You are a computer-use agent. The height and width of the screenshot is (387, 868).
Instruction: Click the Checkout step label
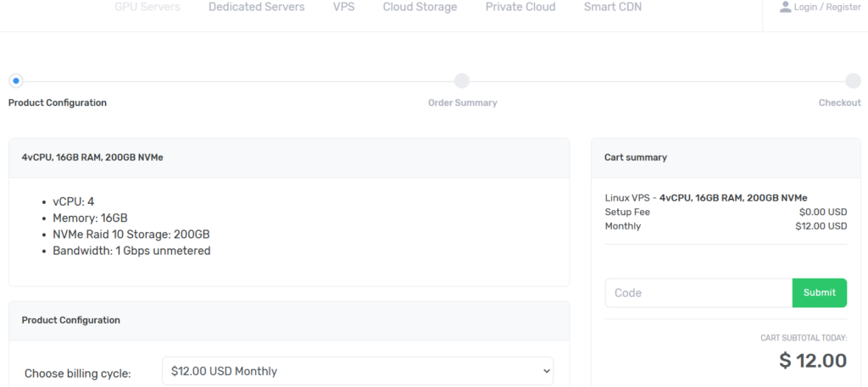click(x=839, y=102)
